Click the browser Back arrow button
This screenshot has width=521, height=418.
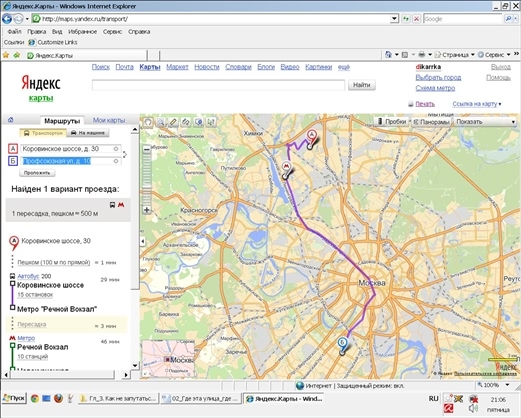coord(7,19)
